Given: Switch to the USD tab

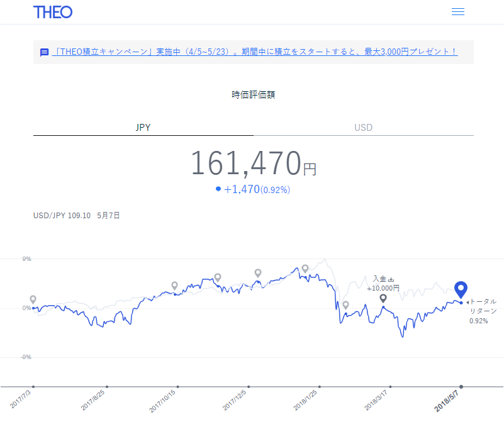Looking at the screenshot, I should click(364, 128).
